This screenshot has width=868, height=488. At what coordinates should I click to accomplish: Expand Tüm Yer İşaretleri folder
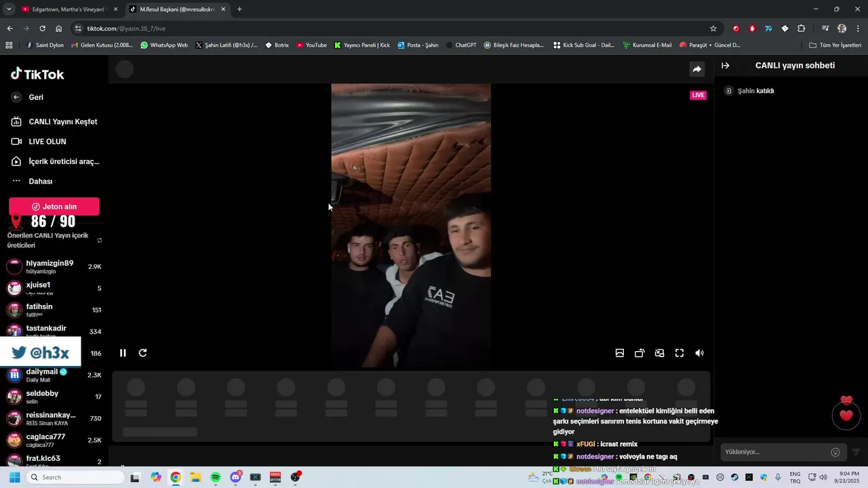pyautogui.click(x=835, y=45)
